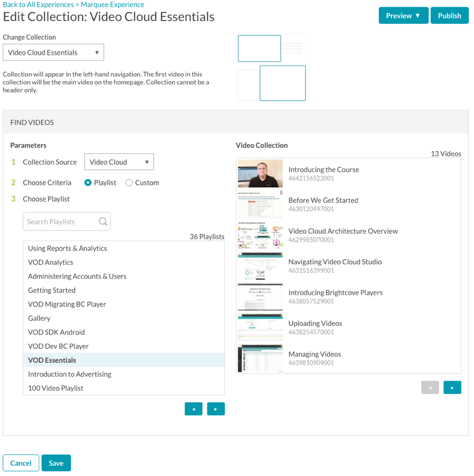The height and width of the screenshot is (476, 474).
Task: Click the 36 Playlists count label
Action: click(x=207, y=236)
